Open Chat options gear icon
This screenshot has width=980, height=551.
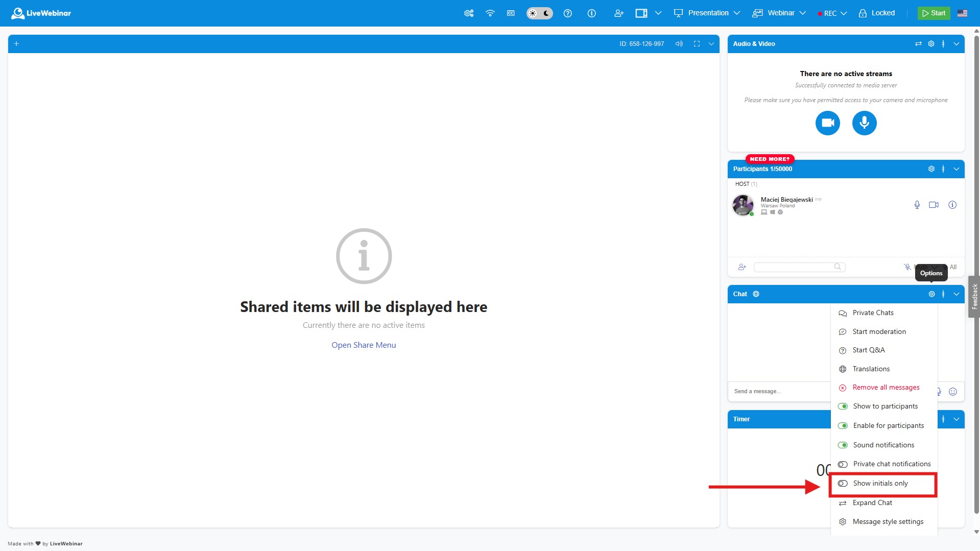(x=931, y=294)
